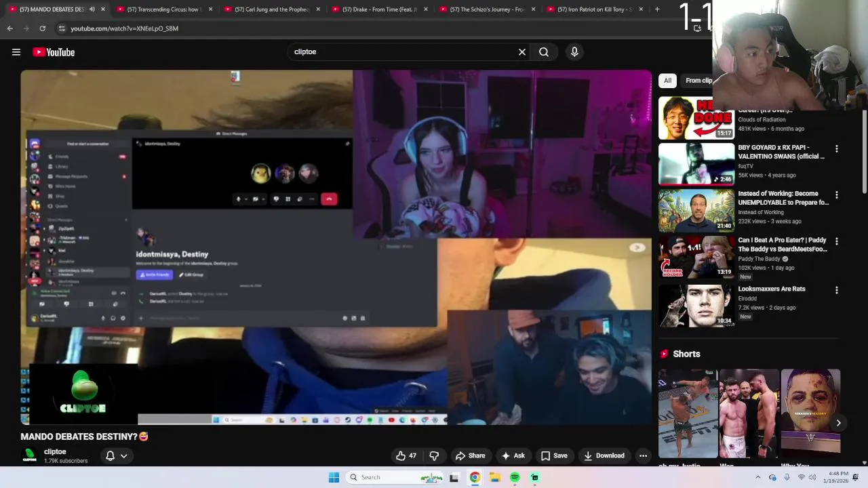868x488 pixels.
Task: Open a new browser tab
Action: pyautogui.click(x=657, y=9)
